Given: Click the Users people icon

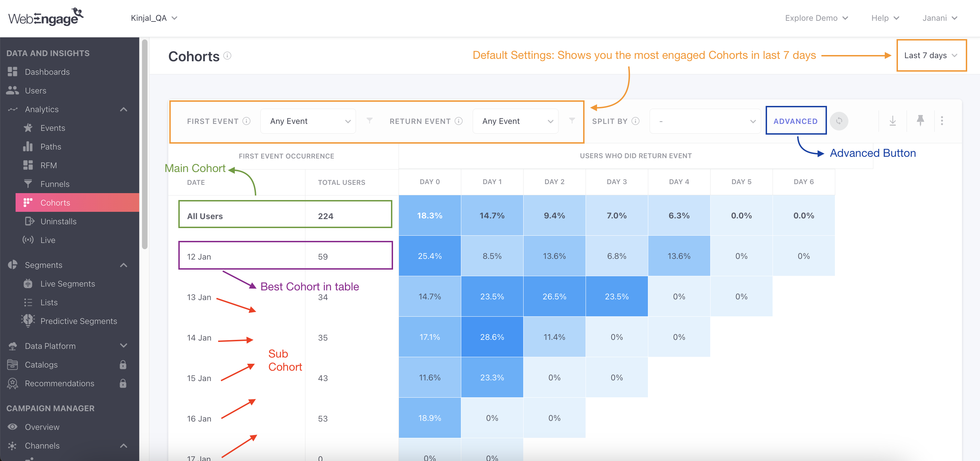Looking at the screenshot, I should tap(12, 91).
